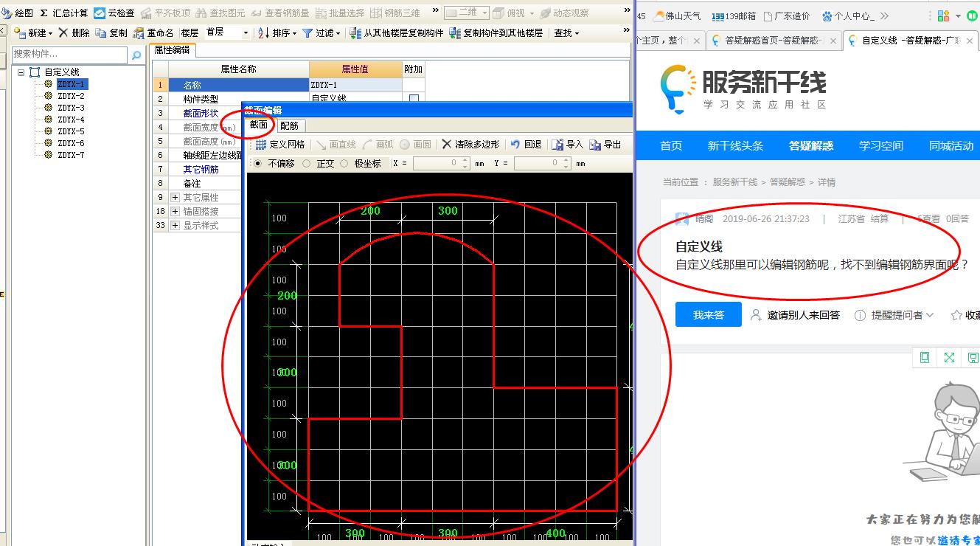Switch to the 配筋 tab
Viewport: 980px width, 546px height.
point(289,125)
